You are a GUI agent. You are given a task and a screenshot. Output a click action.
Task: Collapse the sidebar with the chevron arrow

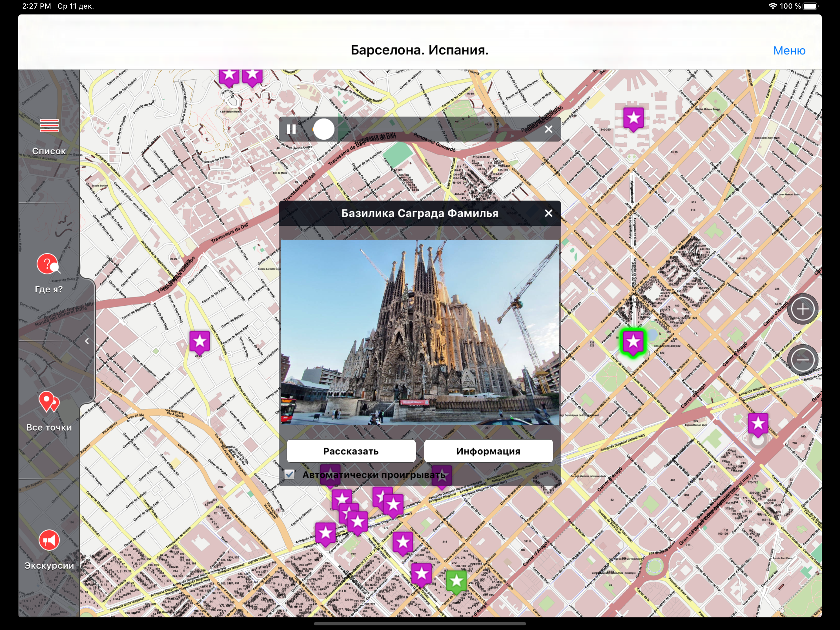pyautogui.click(x=87, y=341)
